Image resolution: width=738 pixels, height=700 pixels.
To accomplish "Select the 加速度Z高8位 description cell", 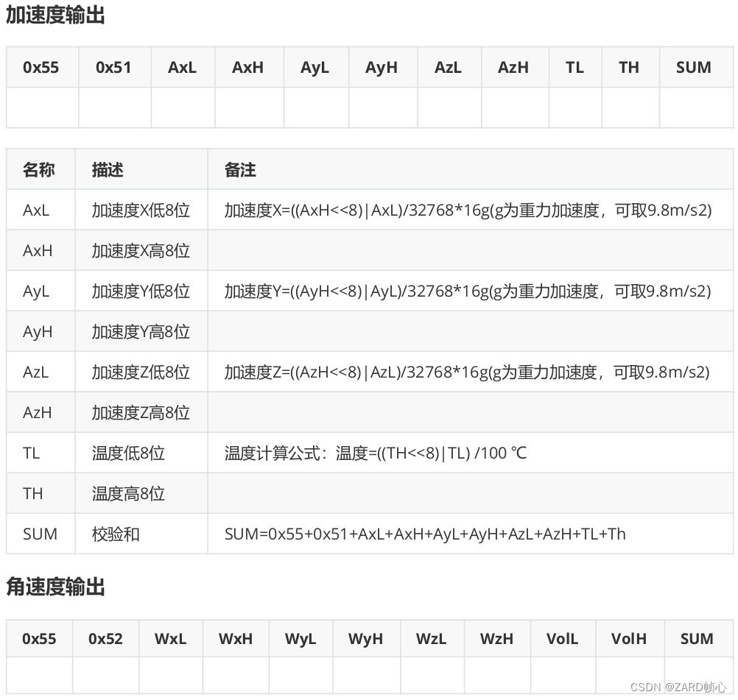I will pos(141,412).
